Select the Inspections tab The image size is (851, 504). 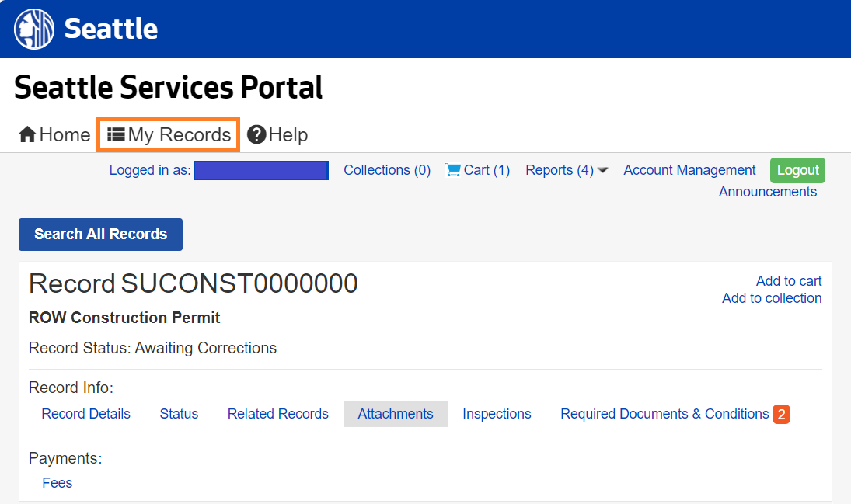497,414
